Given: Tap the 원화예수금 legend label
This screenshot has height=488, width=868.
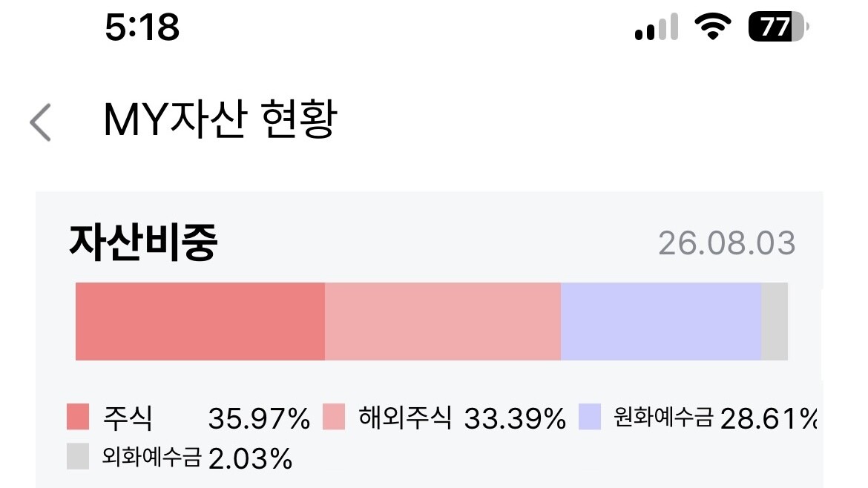Looking at the screenshot, I should tap(664, 417).
